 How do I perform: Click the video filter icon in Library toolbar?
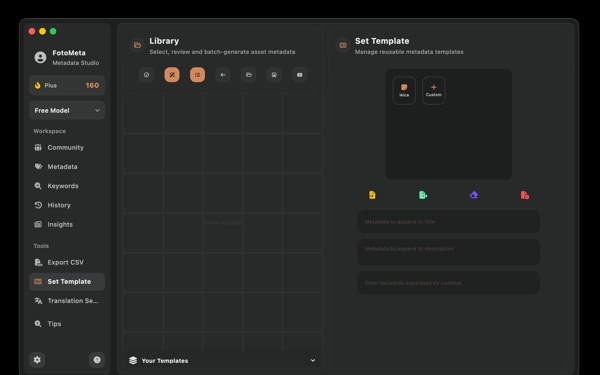tap(300, 75)
